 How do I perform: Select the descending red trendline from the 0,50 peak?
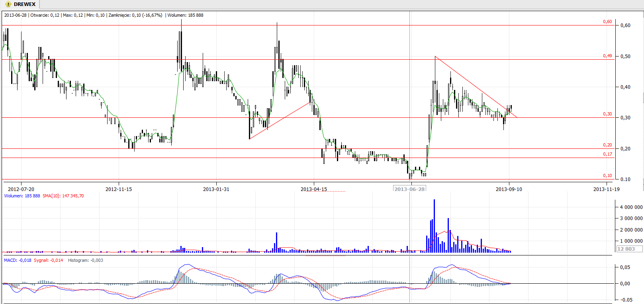click(x=476, y=87)
